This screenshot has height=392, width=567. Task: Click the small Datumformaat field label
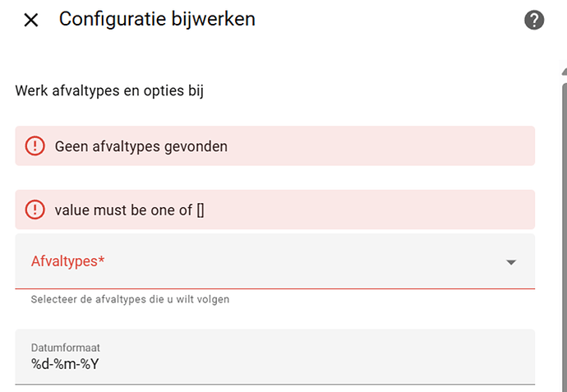[x=66, y=348]
